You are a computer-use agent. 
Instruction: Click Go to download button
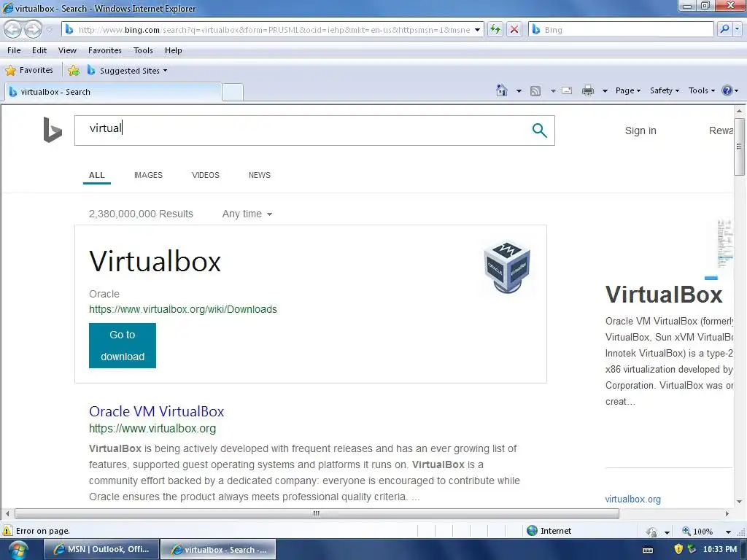coord(123,346)
